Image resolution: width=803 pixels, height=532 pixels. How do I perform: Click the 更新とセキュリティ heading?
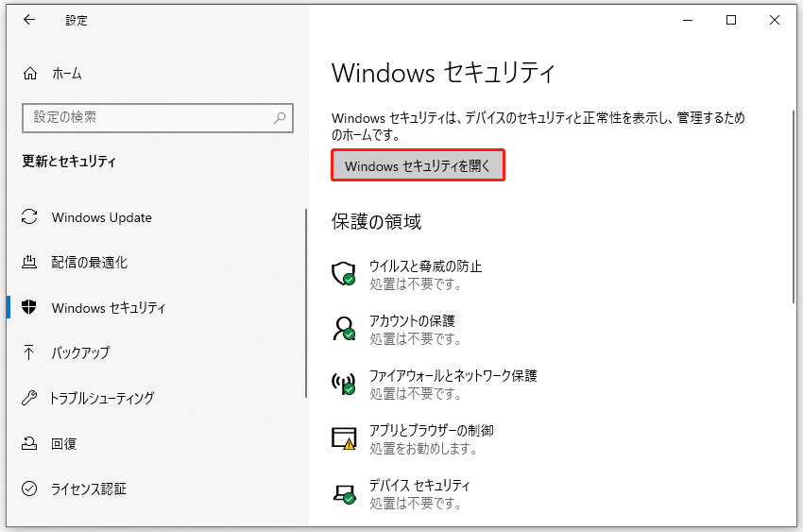[69, 162]
